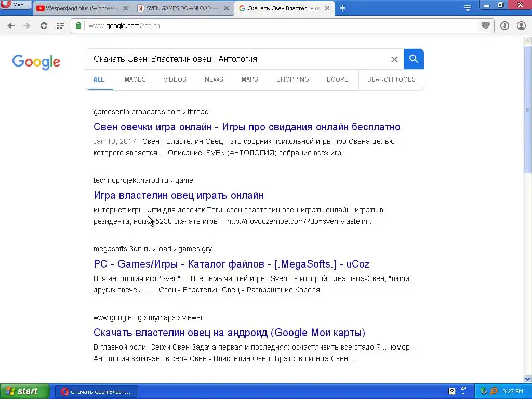Image resolution: width=532 pixels, height=399 pixels.
Task: Switch to NEWS results
Action: tap(214, 79)
